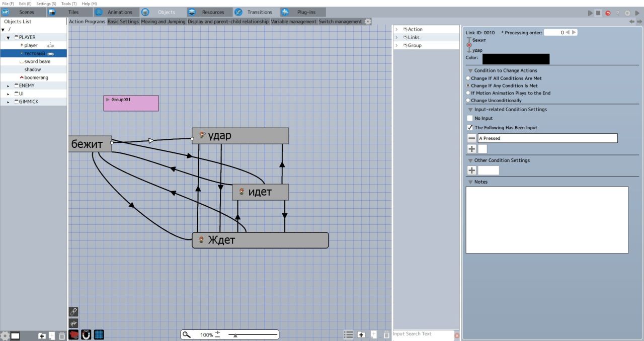Click the stop playback square icon
644x341 pixels.
[x=598, y=13]
